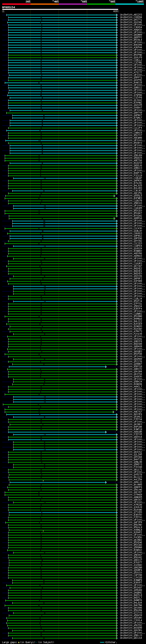Image resolution: width=146 pixels, height=644 pixels.
Task: Open hit UniRef100_B0WSI8
Action: 131,82
